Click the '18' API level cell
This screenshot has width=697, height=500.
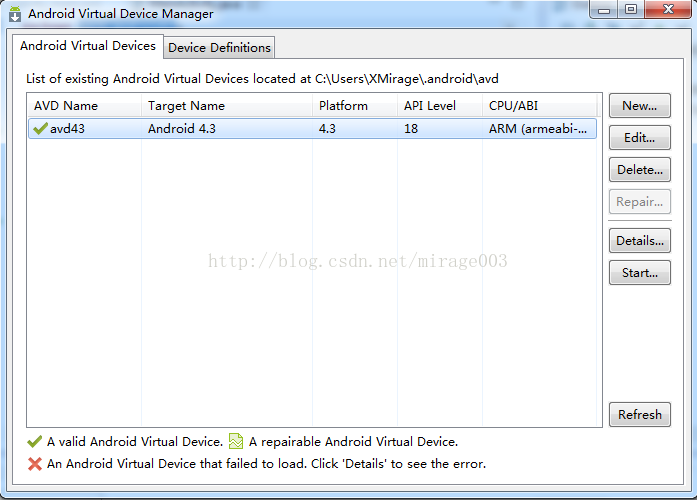pos(411,129)
